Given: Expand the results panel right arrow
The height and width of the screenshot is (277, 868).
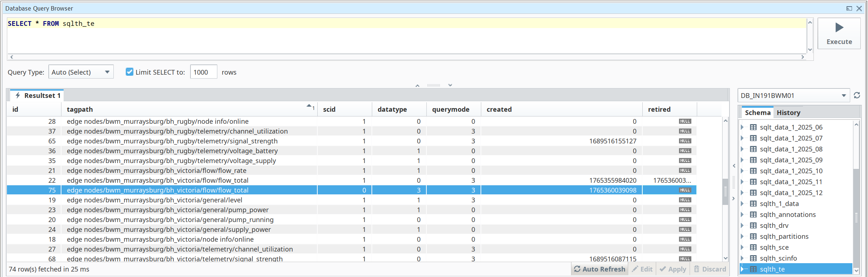Looking at the screenshot, I should [x=733, y=198].
